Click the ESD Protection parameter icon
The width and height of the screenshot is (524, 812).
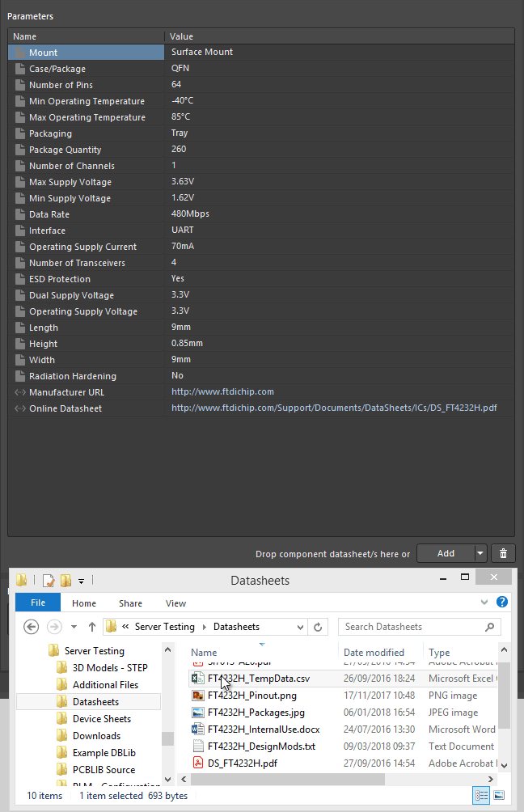coord(20,279)
